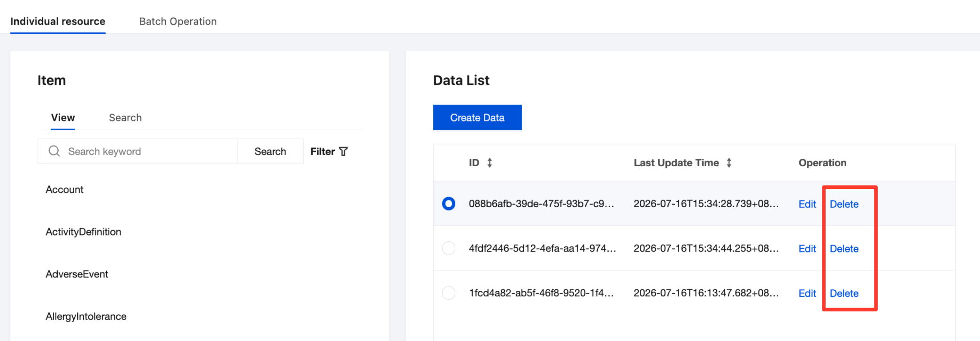Click the ID column header text
This screenshot has width=980, height=341.
pyautogui.click(x=474, y=163)
